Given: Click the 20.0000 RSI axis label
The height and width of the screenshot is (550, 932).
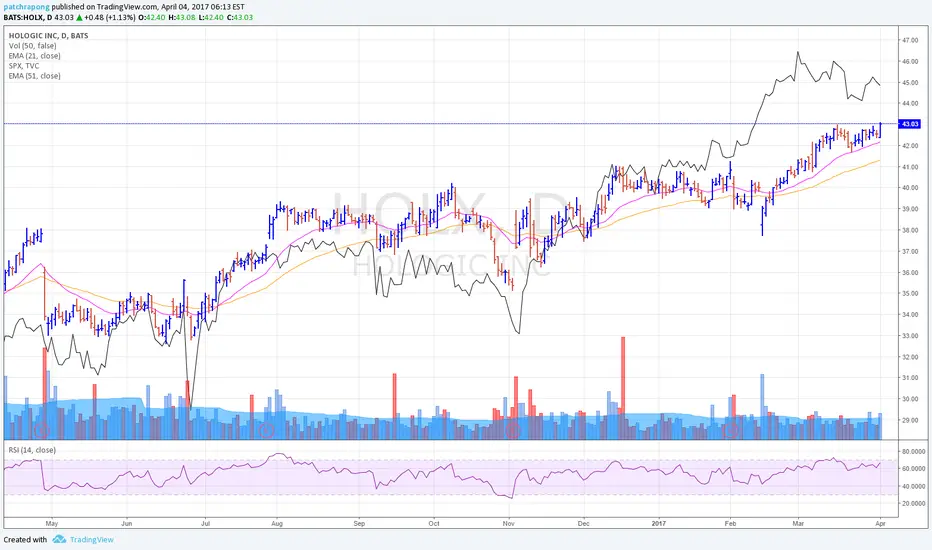Looking at the screenshot, I should pyautogui.click(x=914, y=504).
